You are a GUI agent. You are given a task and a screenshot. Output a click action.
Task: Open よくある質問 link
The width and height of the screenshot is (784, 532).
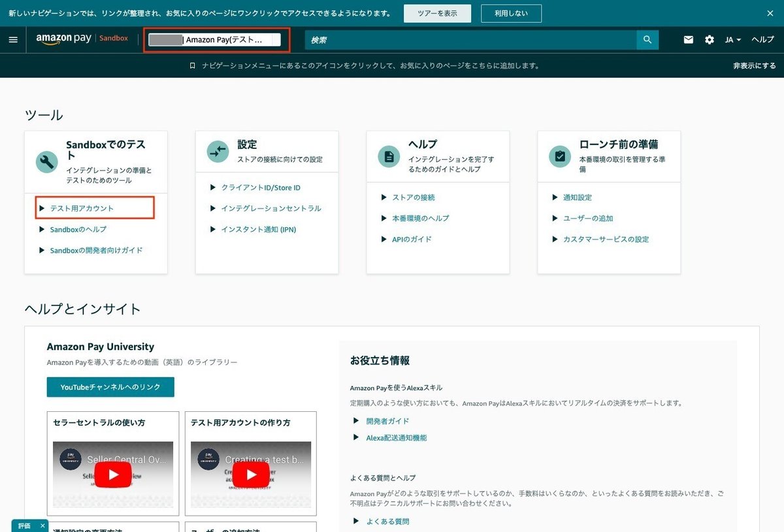(x=388, y=521)
